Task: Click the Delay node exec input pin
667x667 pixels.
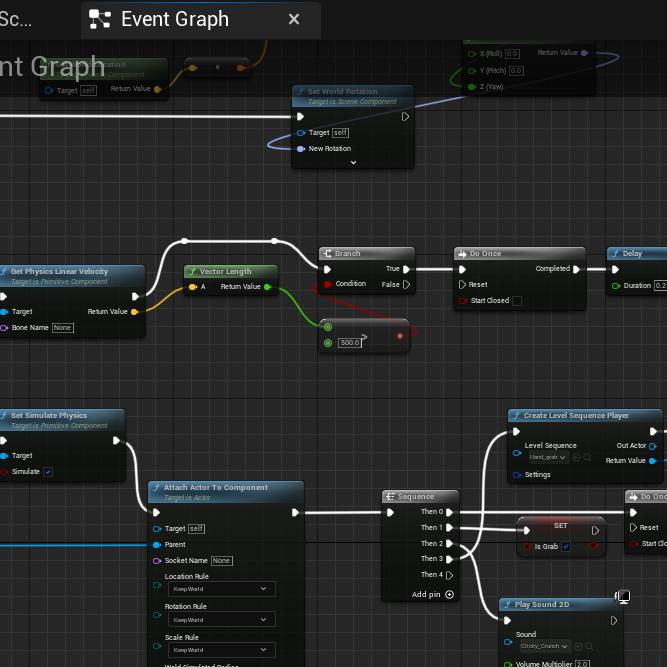Action: 615,269
